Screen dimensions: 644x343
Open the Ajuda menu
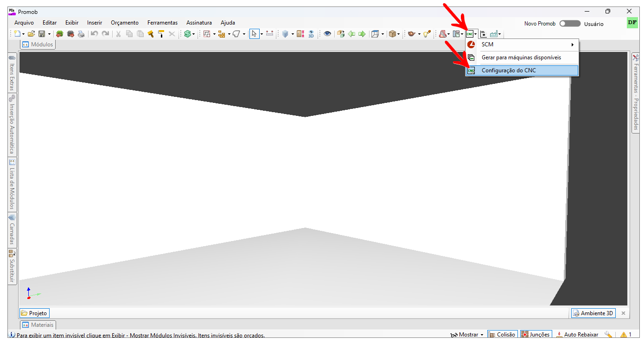click(228, 22)
